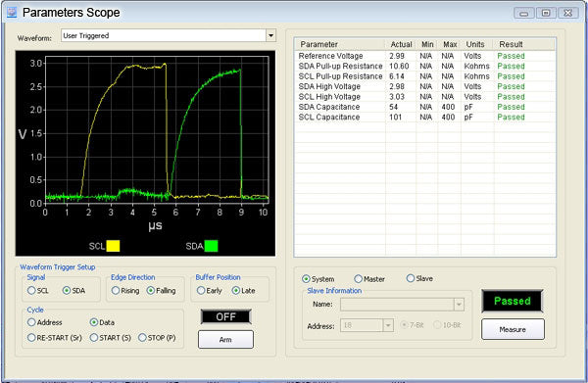588x383 pixels.
Task: Open the Waveform dropdown arrow
Action: [270, 35]
